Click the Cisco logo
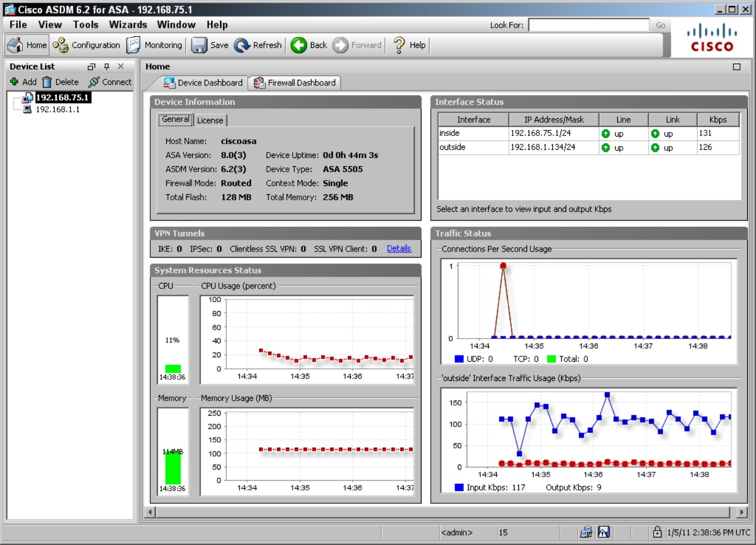Screen dimensions: 756x545 click(x=712, y=37)
